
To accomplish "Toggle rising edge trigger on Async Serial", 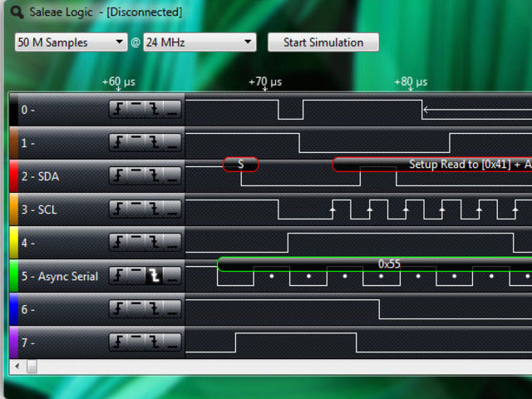I will [120, 276].
